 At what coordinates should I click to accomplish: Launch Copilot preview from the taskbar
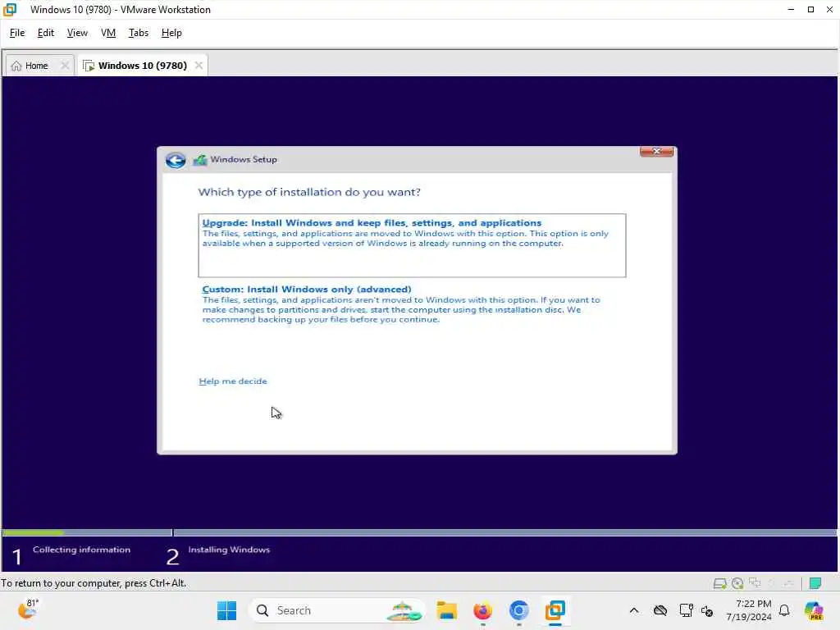[814, 610]
